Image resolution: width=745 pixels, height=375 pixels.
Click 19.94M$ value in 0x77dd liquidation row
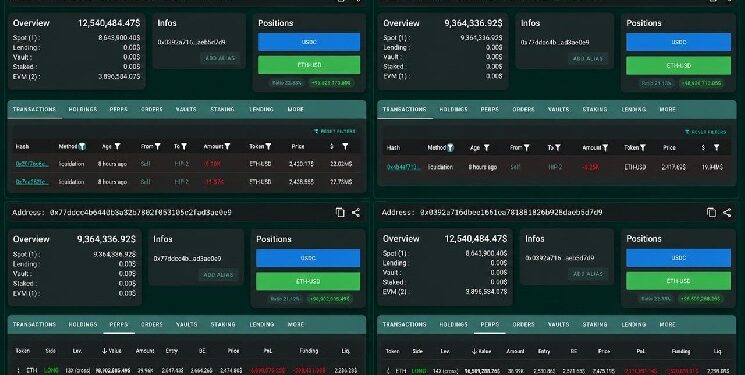tap(712, 167)
